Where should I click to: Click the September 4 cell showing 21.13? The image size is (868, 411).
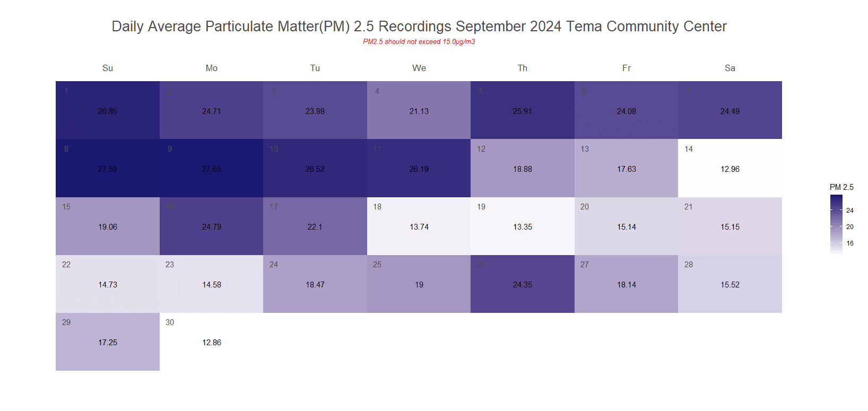pyautogui.click(x=419, y=110)
